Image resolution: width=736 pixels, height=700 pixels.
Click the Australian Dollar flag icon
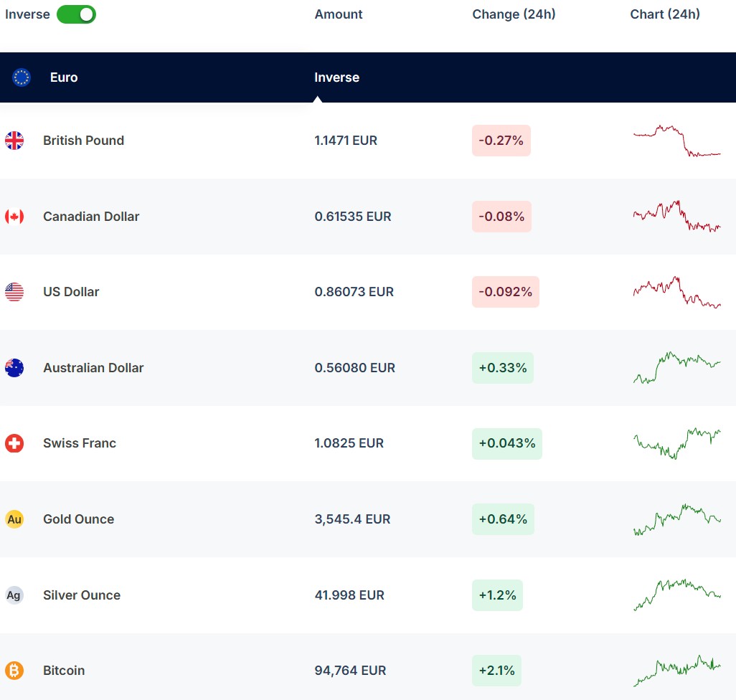coord(14,368)
